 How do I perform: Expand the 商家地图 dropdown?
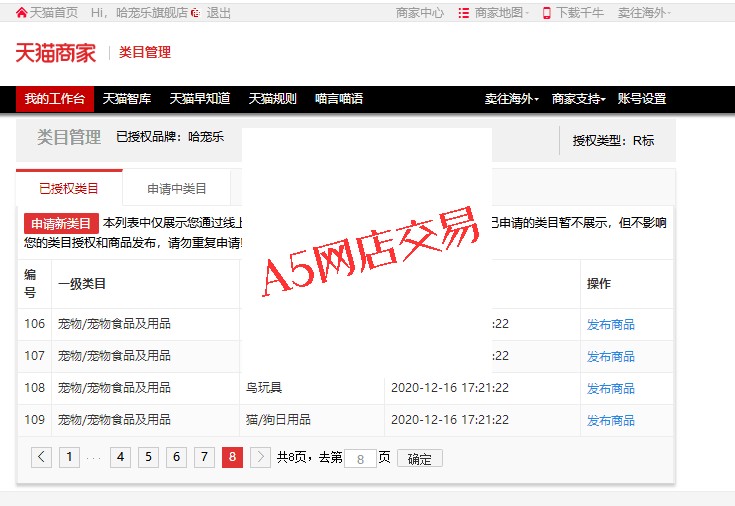tap(501, 13)
